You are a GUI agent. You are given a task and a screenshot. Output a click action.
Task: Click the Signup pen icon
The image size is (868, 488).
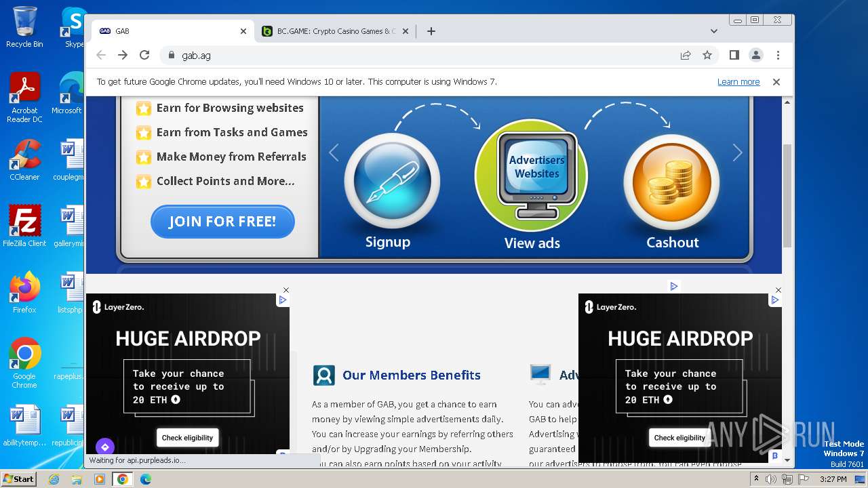393,181
